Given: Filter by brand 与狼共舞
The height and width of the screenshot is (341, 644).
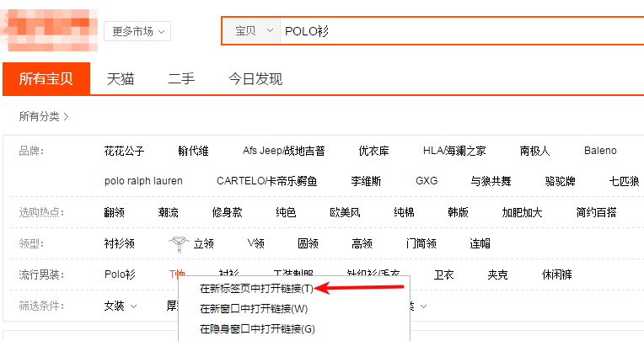Looking at the screenshot, I should (x=491, y=181).
